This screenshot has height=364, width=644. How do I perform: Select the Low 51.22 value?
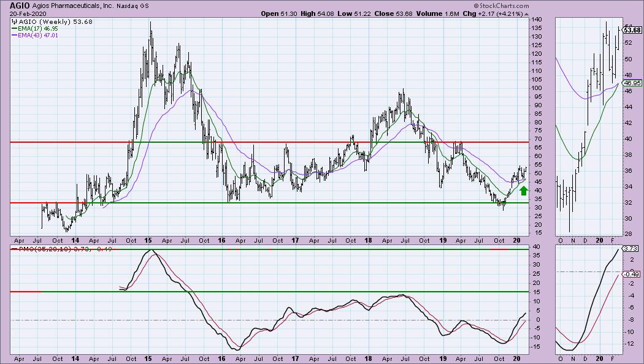click(354, 13)
